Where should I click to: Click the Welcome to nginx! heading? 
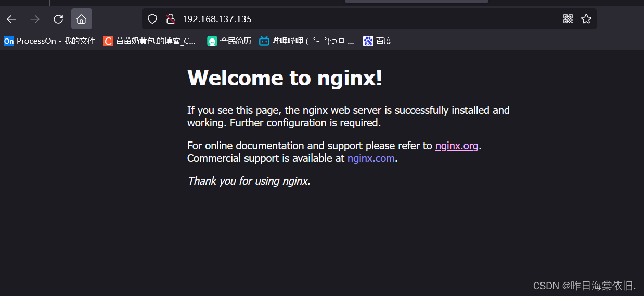point(285,78)
